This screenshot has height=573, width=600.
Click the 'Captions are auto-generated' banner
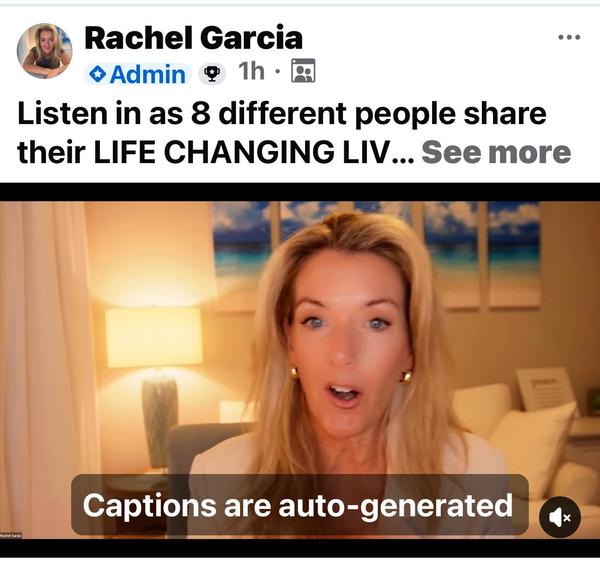300,505
